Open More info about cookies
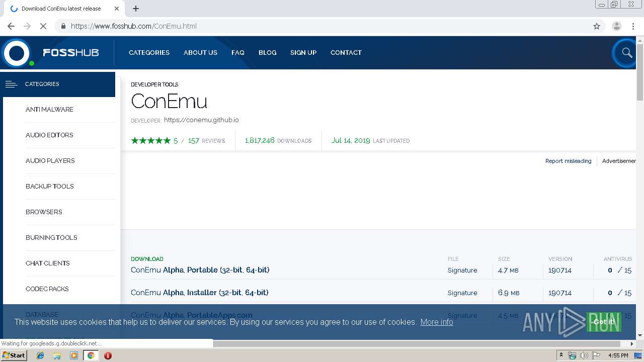 437,322
